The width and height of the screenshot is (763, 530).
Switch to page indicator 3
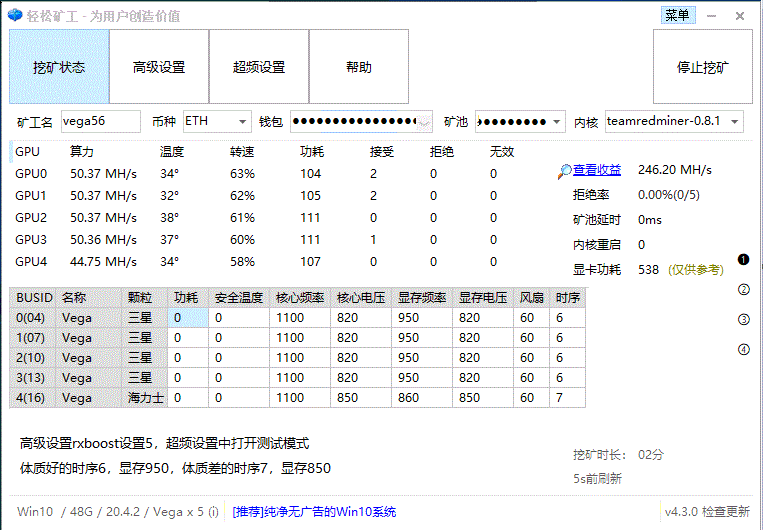coord(743,320)
